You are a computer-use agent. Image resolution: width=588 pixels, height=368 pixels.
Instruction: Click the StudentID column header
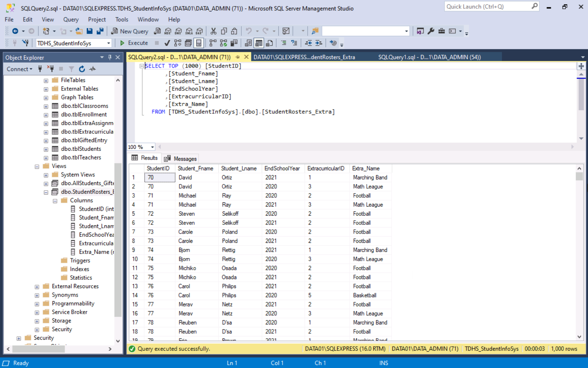(x=158, y=168)
